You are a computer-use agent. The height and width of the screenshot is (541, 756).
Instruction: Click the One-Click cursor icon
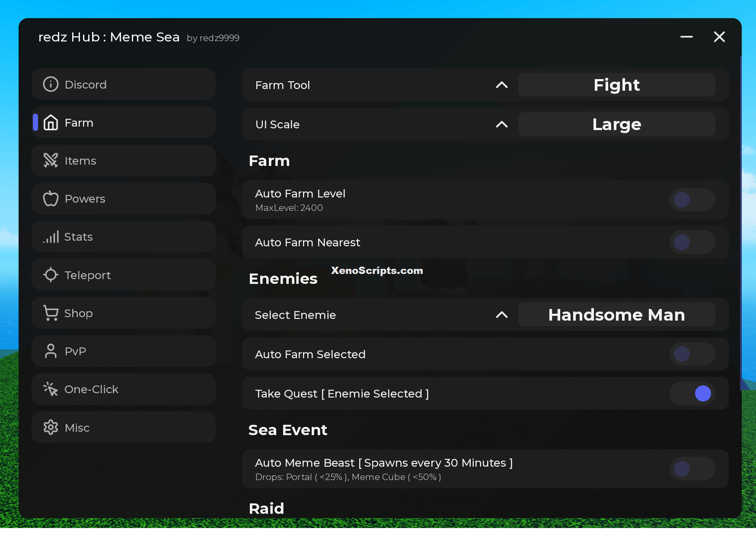tap(51, 389)
